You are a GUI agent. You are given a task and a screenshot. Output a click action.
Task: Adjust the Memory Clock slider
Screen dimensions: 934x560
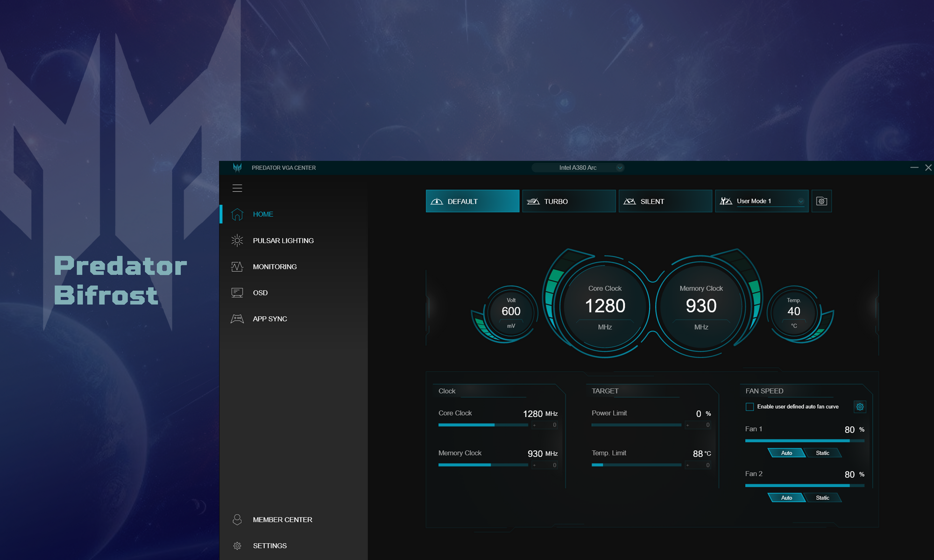[x=483, y=465]
